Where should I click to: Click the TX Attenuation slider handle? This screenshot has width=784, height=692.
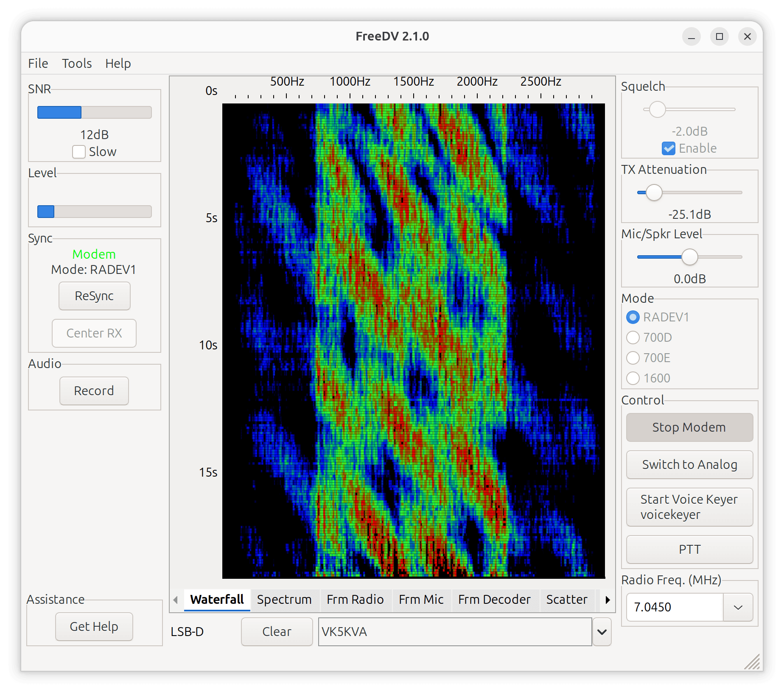click(654, 193)
